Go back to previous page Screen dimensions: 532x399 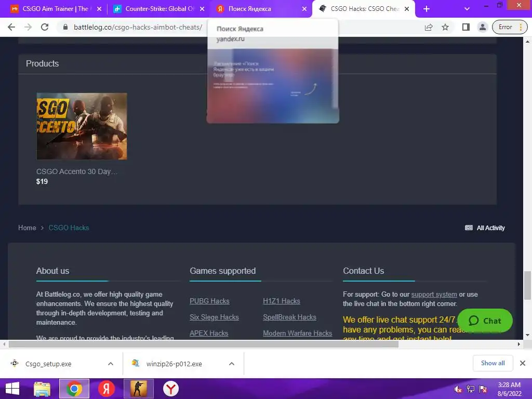point(11,27)
